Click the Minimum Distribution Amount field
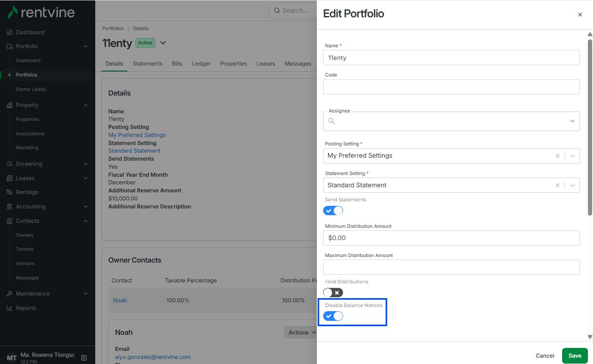 [451, 238]
